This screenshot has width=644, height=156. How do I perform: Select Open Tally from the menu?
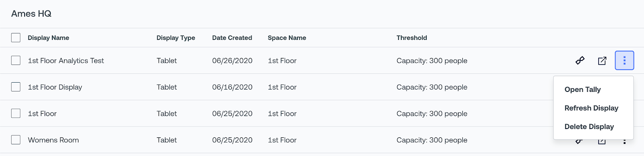click(x=582, y=89)
